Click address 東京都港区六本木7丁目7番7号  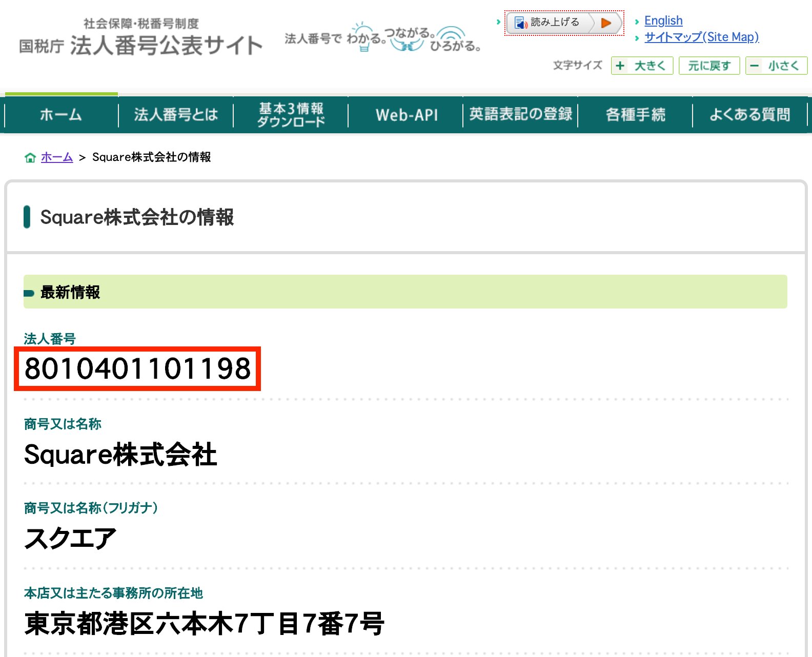click(x=204, y=624)
